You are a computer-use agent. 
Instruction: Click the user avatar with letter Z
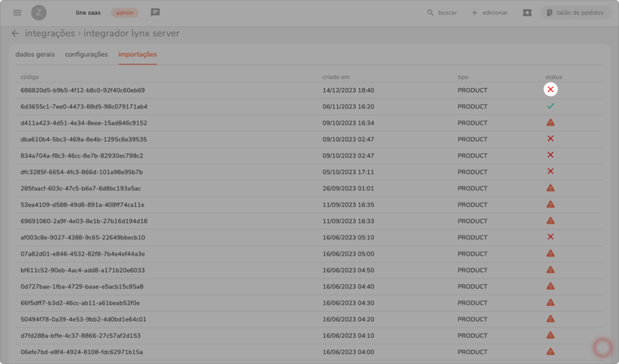click(x=38, y=13)
